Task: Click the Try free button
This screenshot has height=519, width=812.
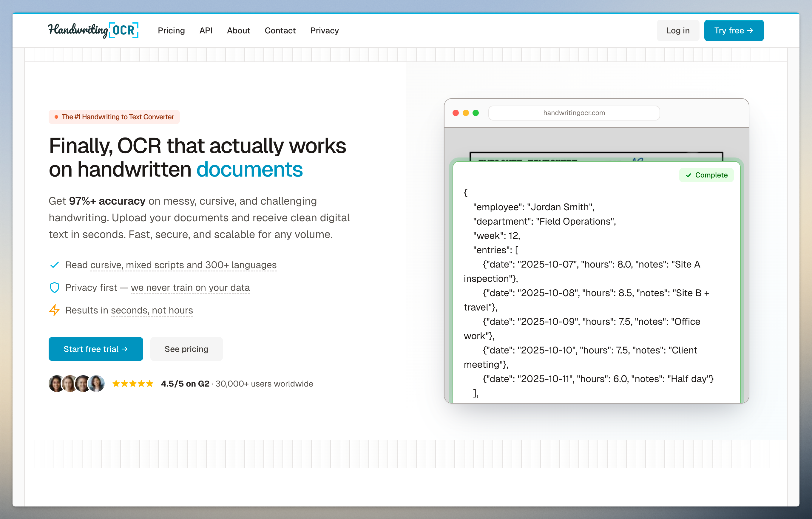Action: (734, 30)
